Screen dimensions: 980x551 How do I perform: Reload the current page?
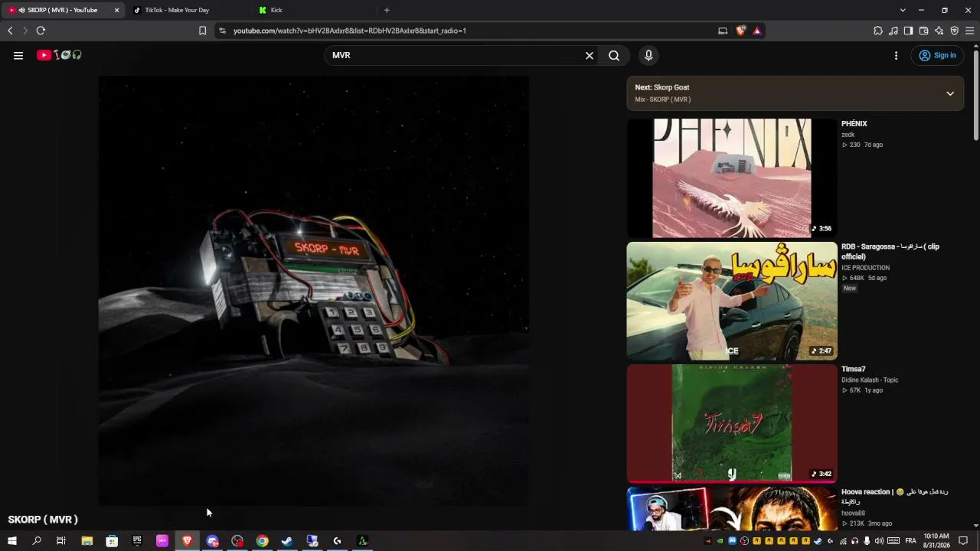pos(41,31)
